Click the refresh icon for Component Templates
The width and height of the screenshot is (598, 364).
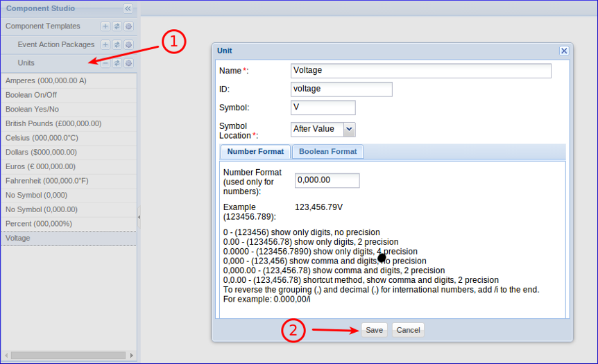coord(117,26)
